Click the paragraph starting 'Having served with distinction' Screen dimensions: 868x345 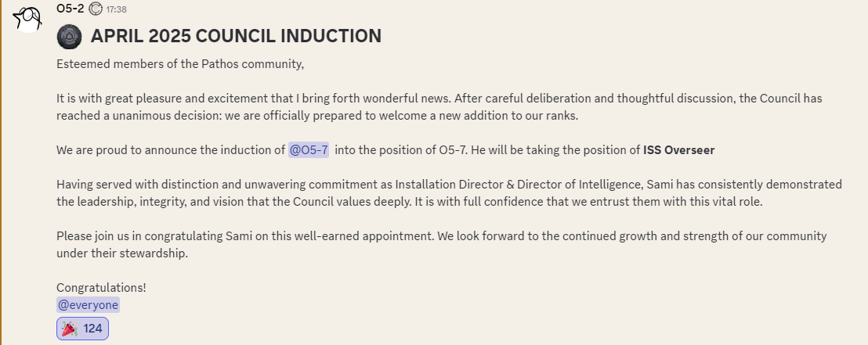tap(448, 193)
